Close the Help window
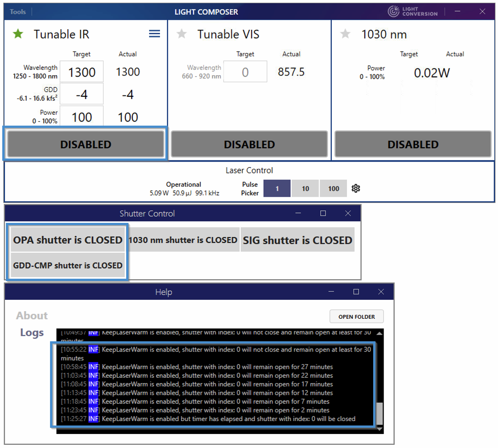 381,292
